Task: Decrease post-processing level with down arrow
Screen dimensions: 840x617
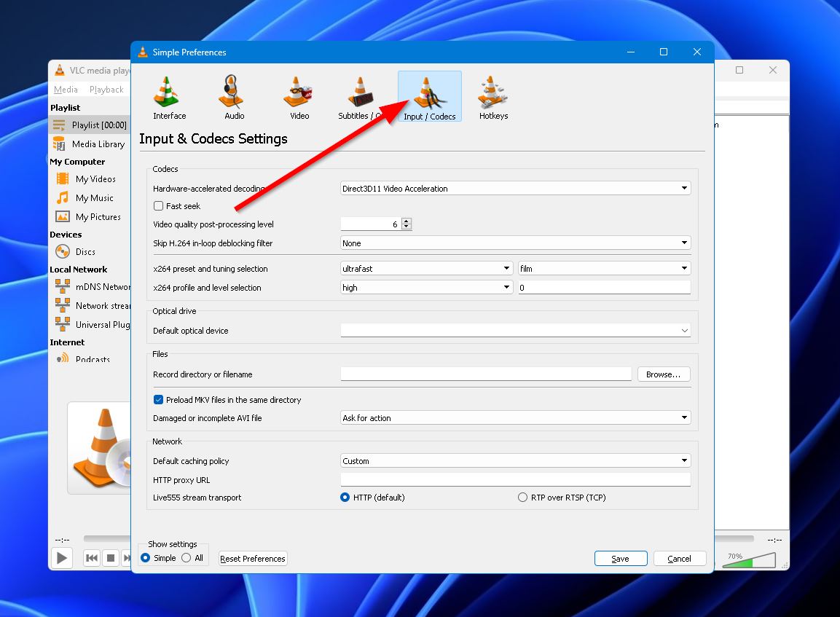Action: [x=407, y=227]
